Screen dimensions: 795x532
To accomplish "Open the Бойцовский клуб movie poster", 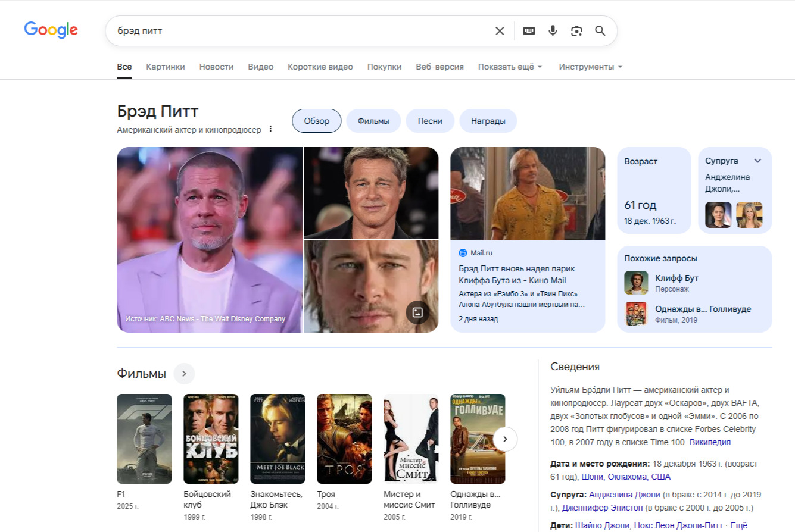I will pyautogui.click(x=210, y=439).
